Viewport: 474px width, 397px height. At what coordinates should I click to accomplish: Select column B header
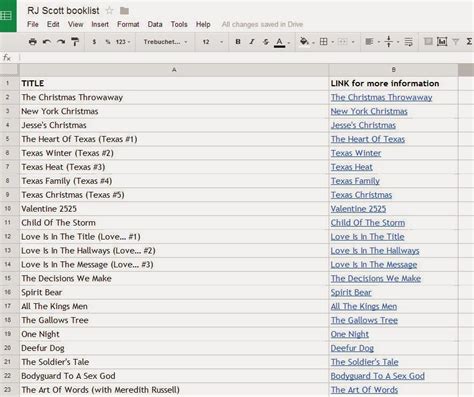click(394, 70)
